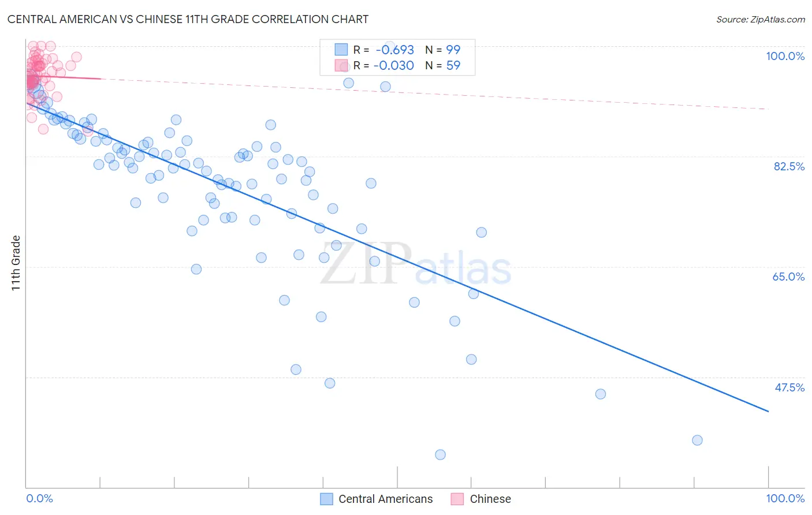This screenshot has height=515, width=812.
Task: Click the 11th Grade axis title
Action: tap(16, 263)
